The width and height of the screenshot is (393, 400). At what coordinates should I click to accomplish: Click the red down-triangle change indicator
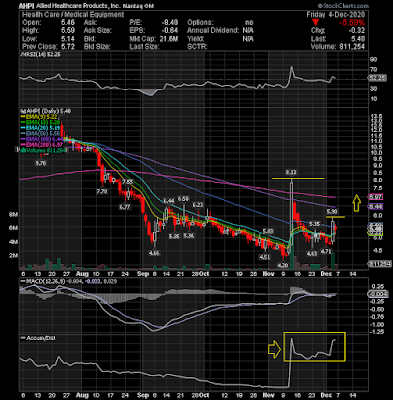point(316,23)
